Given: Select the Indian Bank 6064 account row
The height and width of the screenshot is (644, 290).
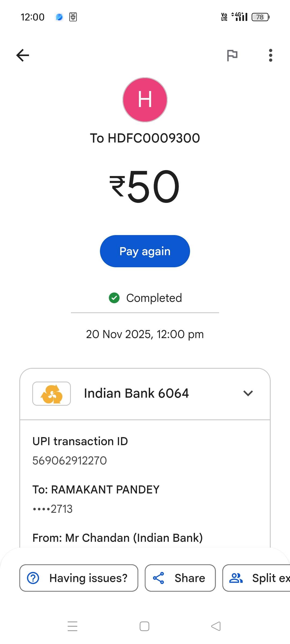Looking at the screenshot, I should (x=136, y=393).
